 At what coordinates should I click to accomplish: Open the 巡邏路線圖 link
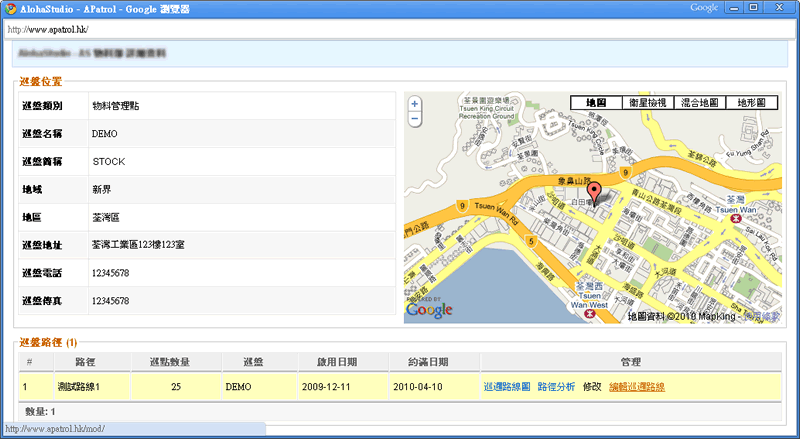pyautogui.click(x=507, y=387)
